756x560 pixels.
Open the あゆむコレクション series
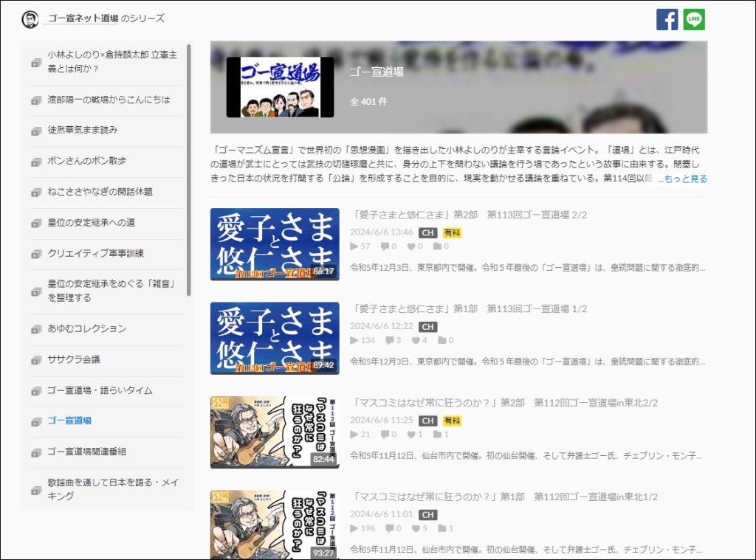coord(86,328)
